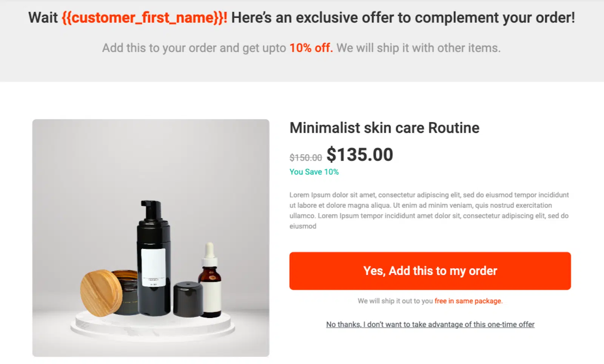This screenshot has width=604, height=364.
Task: Click the 'Minimalist skin care Routine' product title
Action: pyautogui.click(x=384, y=128)
